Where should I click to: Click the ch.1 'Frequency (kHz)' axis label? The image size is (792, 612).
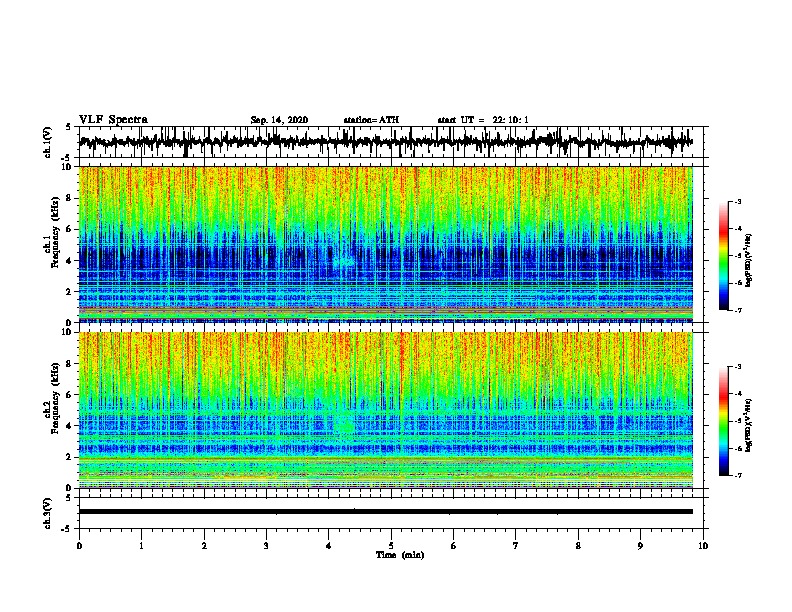55,233
